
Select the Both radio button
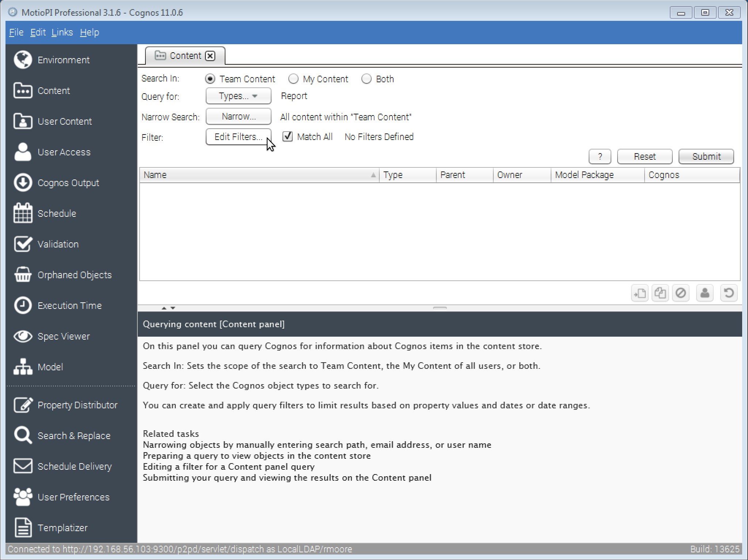tap(367, 79)
